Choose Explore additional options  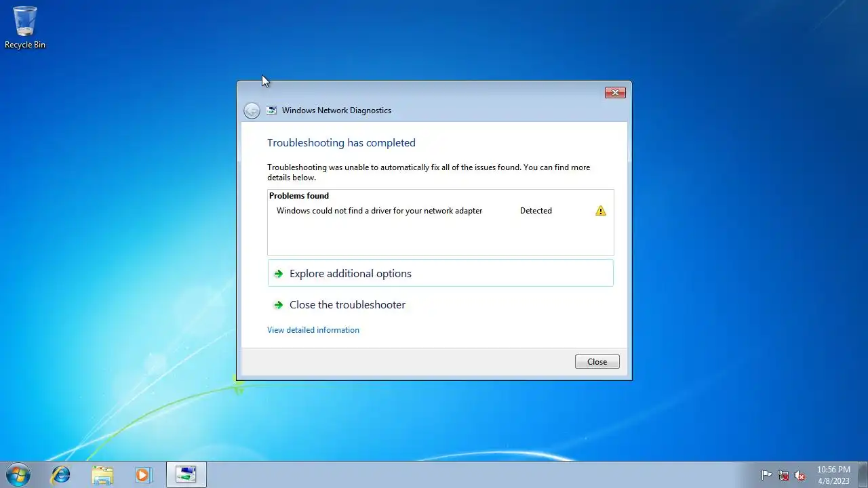coord(441,273)
